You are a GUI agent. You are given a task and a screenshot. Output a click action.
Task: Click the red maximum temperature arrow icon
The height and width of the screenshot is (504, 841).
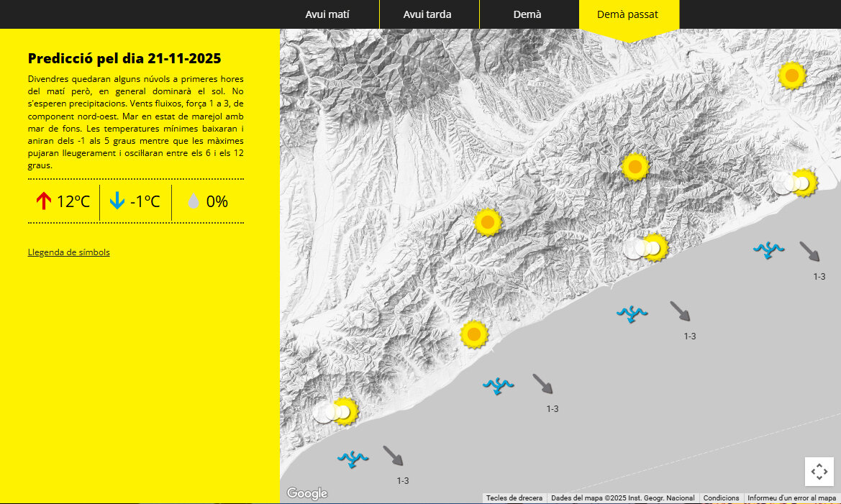[44, 201]
